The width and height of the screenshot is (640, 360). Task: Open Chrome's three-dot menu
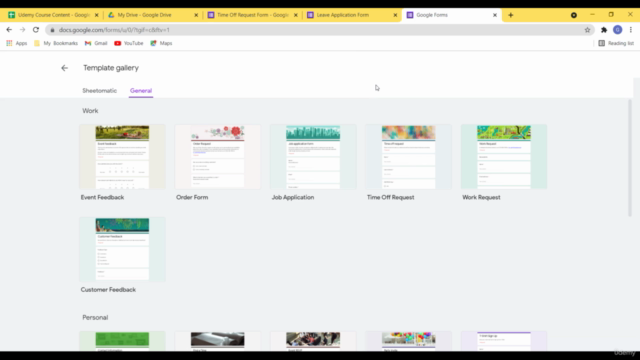(631, 30)
